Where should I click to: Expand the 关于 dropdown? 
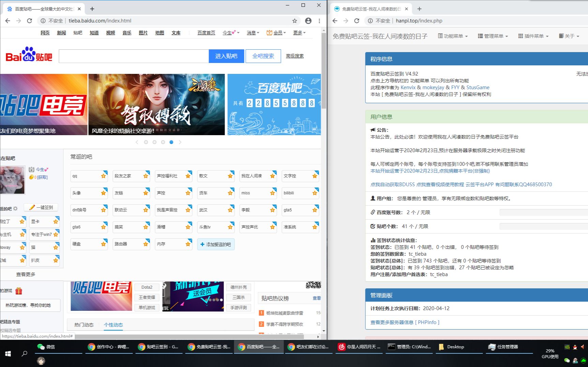click(569, 36)
